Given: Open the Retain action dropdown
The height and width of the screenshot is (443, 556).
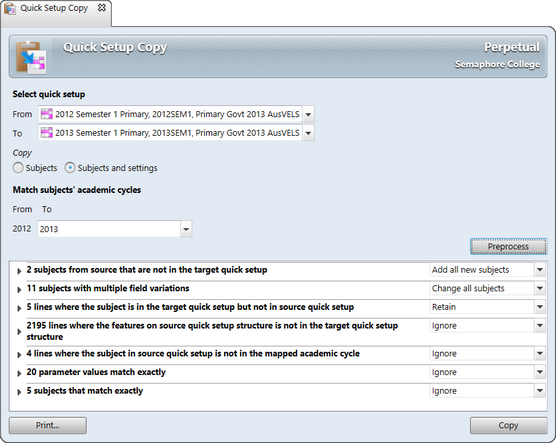Looking at the screenshot, I should [540, 307].
